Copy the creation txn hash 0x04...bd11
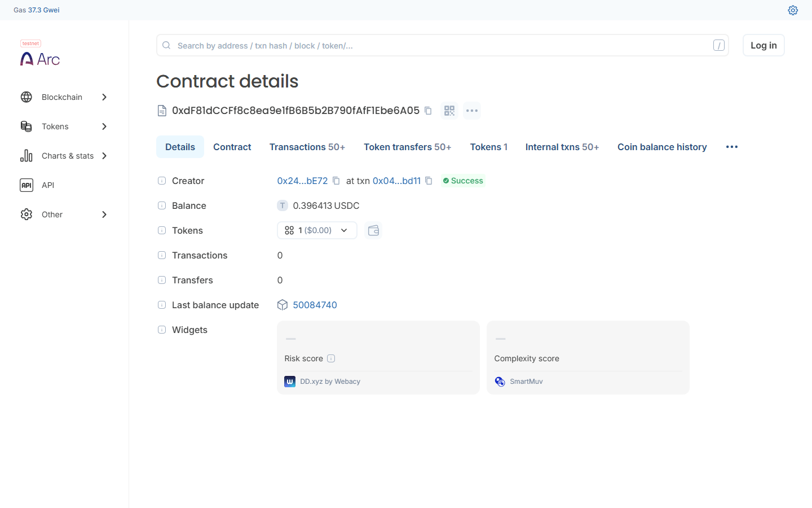 pyautogui.click(x=429, y=181)
